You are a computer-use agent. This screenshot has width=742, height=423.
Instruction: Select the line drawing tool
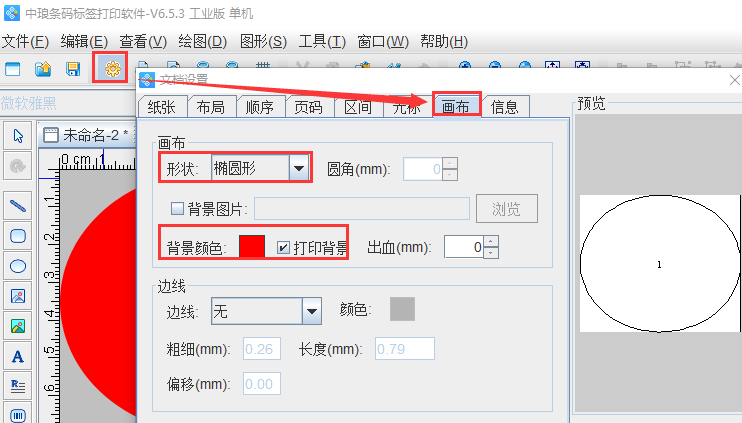coord(18,206)
